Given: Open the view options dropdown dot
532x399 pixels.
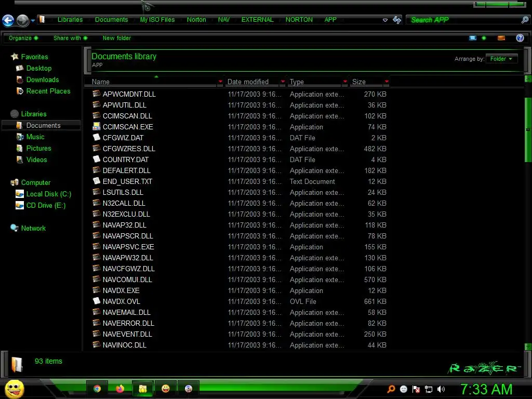Looking at the screenshot, I should coord(484,38).
